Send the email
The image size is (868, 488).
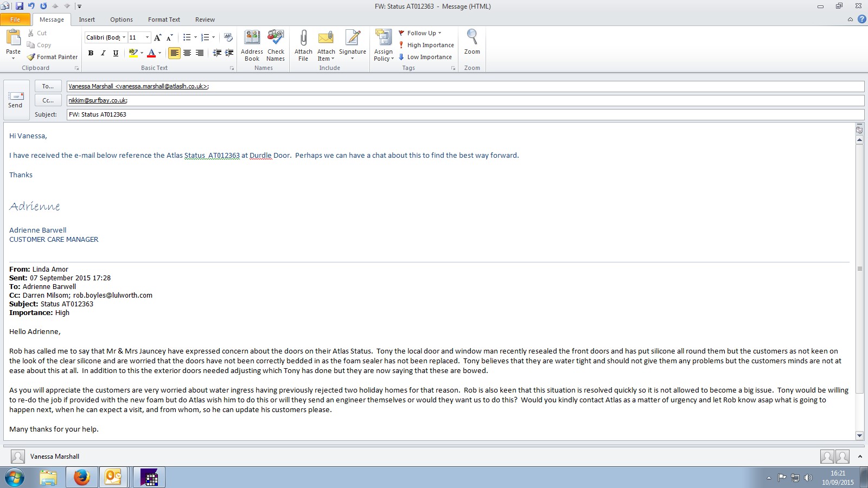pyautogui.click(x=16, y=100)
